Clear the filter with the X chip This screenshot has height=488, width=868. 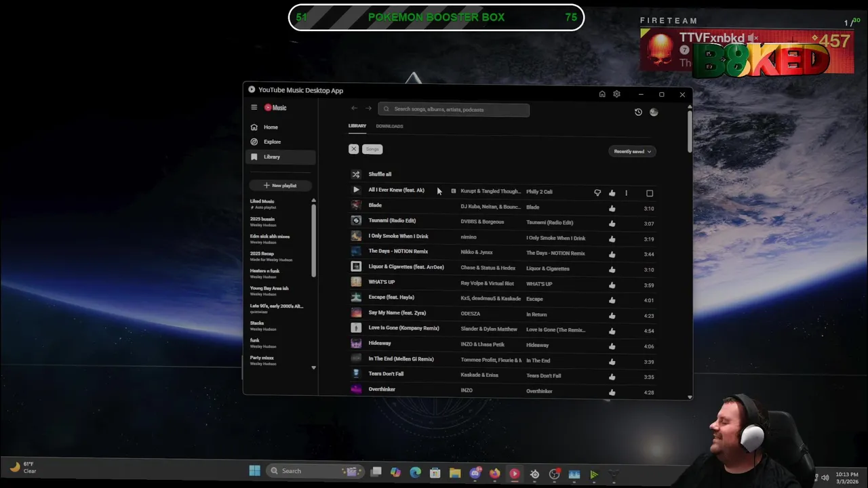[353, 149]
